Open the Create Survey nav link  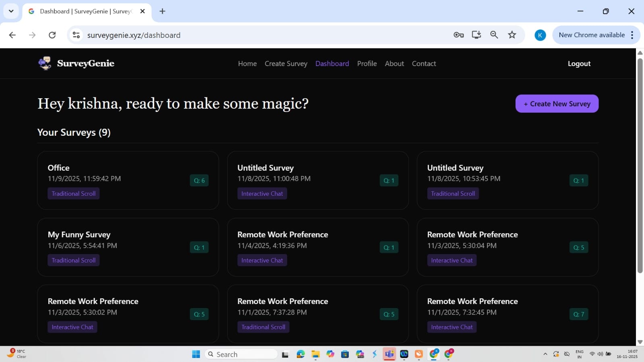286,64
